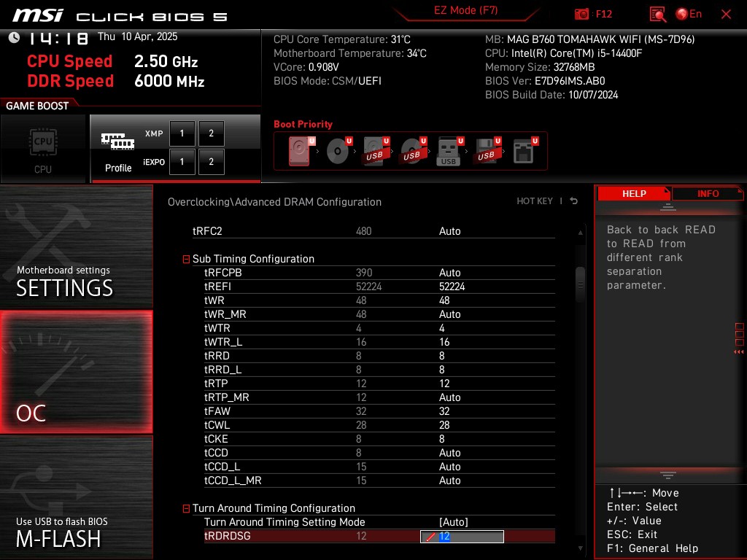Collapse the Turn Around Timing Configuration group

186,508
